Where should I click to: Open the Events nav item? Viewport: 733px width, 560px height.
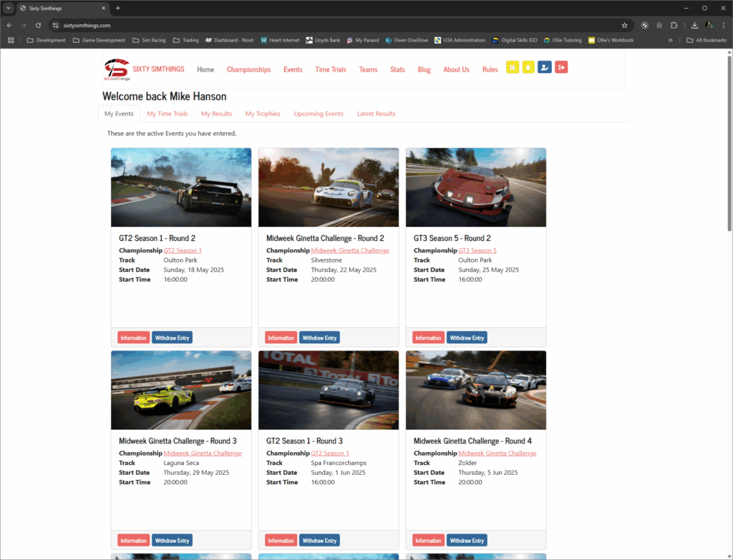[293, 69]
